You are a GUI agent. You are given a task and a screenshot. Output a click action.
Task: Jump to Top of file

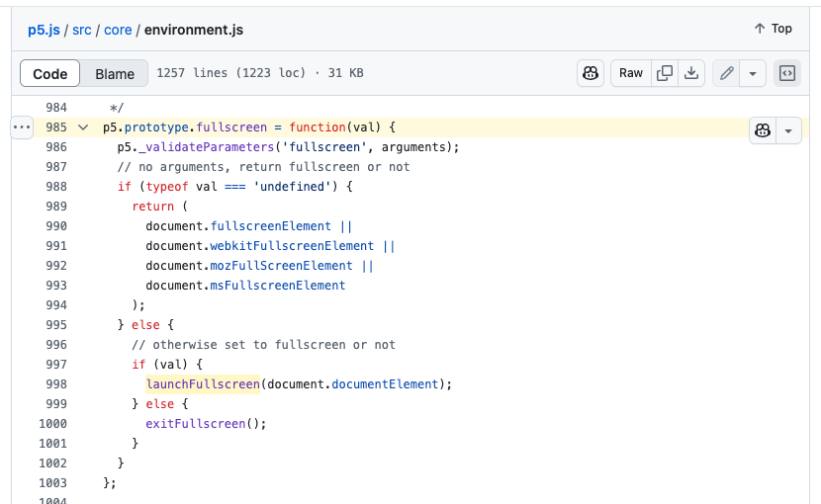(x=773, y=29)
